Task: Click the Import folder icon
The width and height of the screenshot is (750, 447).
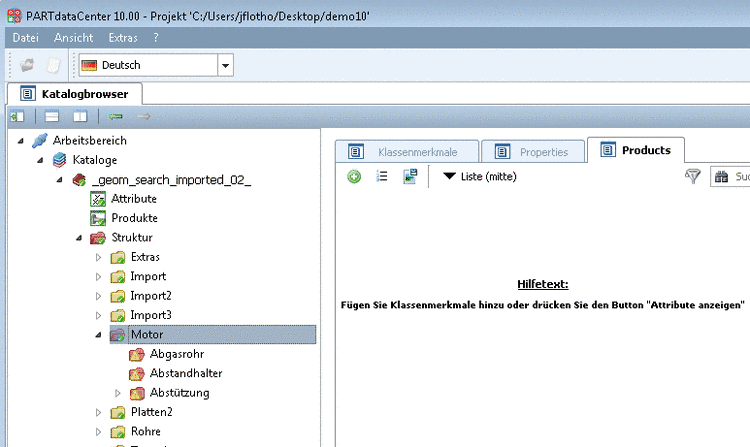Action: click(118, 277)
